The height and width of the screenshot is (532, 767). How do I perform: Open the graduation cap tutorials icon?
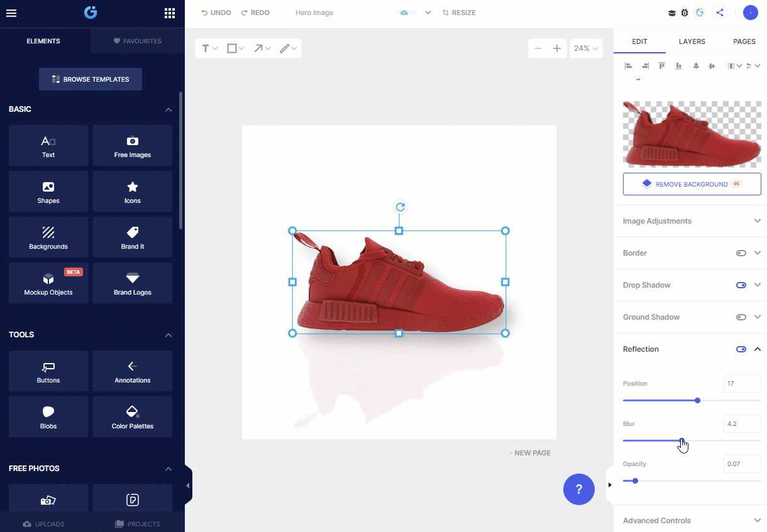pyautogui.click(x=671, y=13)
